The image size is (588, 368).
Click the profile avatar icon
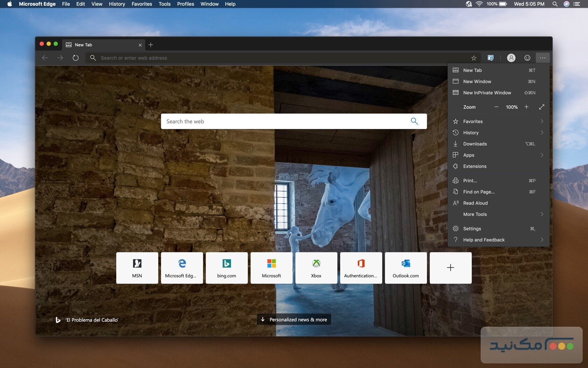tap(511, 57)
